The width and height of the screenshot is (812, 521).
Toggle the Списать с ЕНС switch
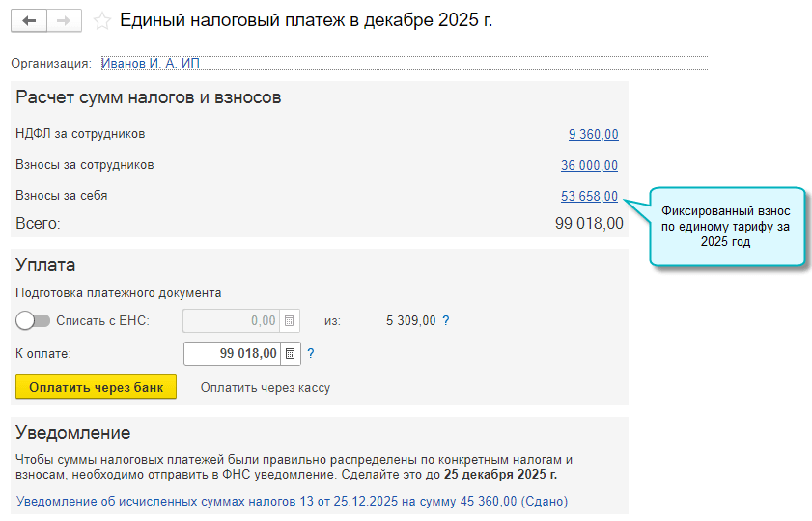[x=33, y=321]
